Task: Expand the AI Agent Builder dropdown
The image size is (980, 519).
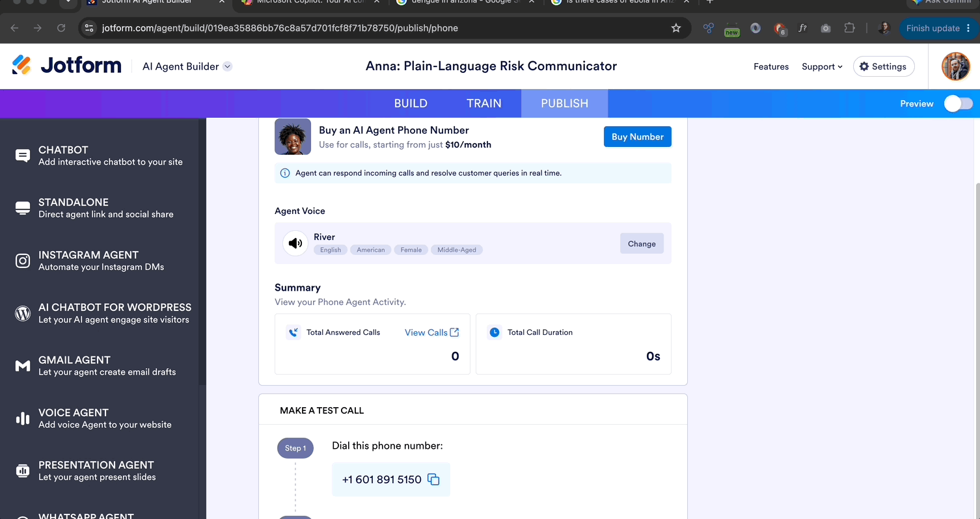Action: tap(228, 66)
